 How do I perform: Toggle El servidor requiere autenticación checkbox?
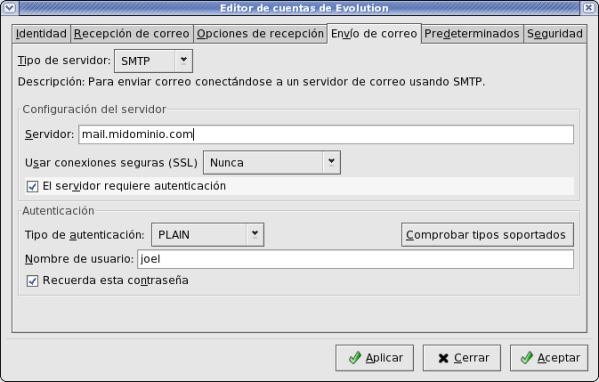click(32, 186)
